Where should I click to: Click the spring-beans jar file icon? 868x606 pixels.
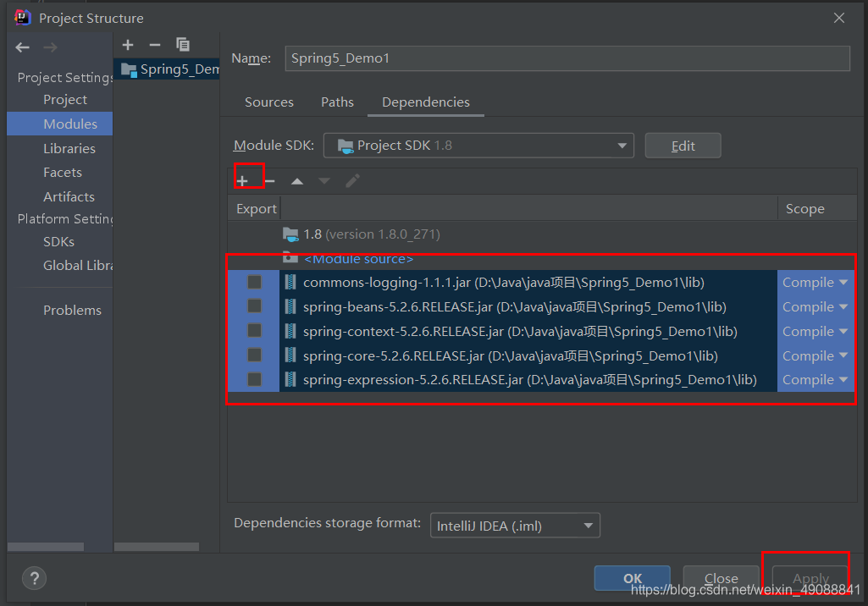coord(290,306)
